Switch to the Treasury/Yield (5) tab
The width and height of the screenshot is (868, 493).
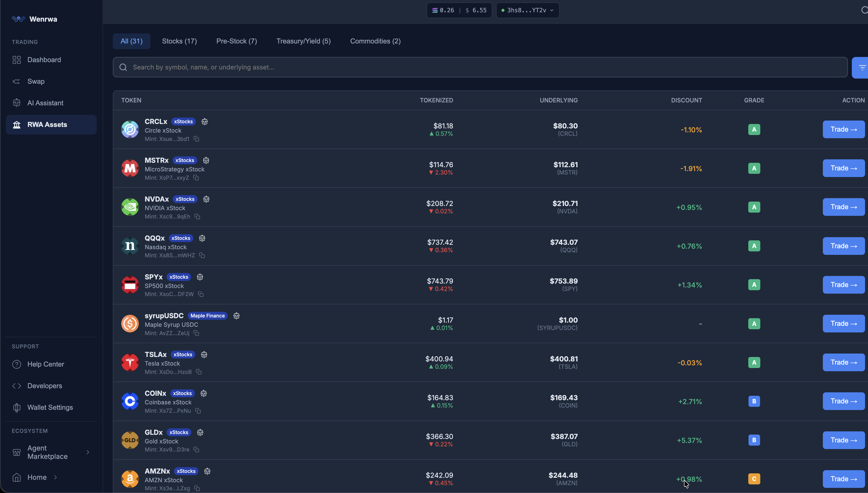[x=303, y=41]
